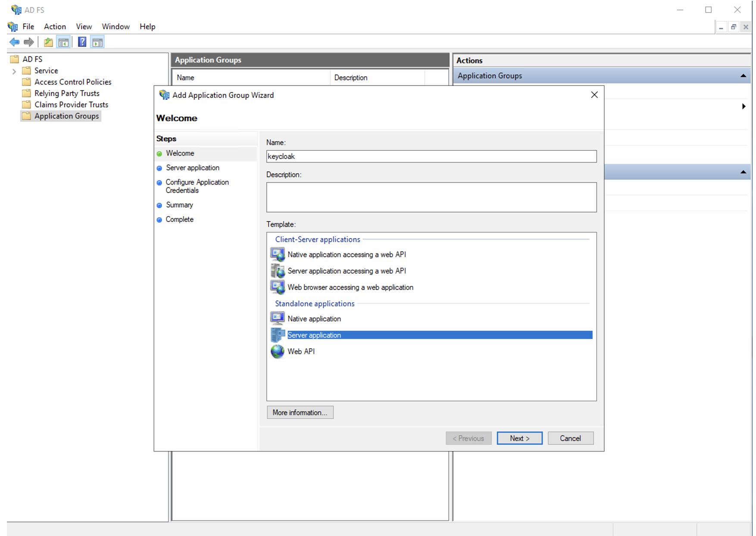Minimize the inner MMC child window
This screenshot has height=536, width=756.
point(721,27)
